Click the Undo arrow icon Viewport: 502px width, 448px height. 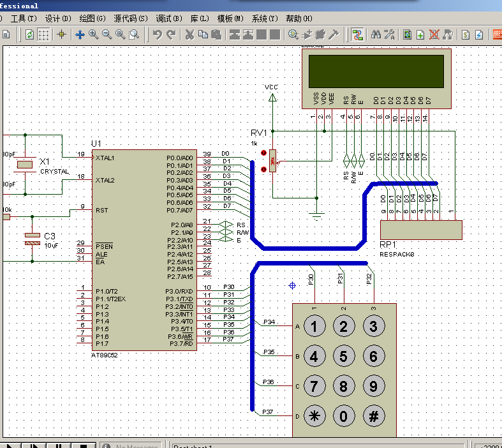157,34
